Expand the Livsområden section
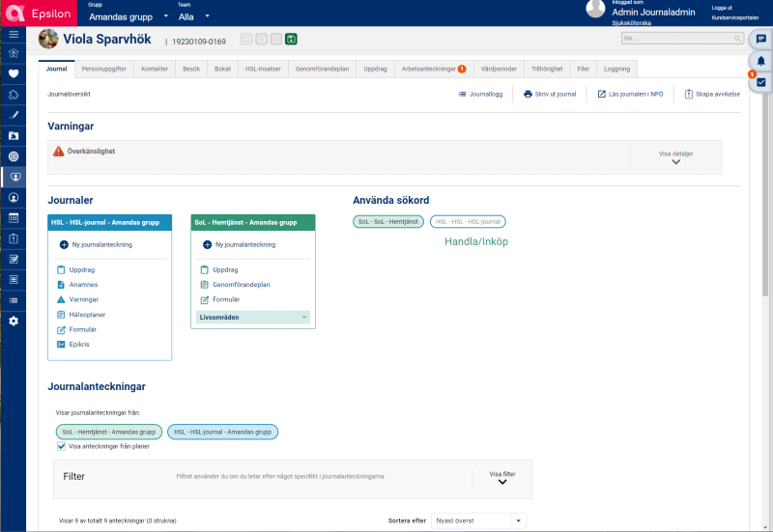This screenshot has width=773, height=532. [x=253, y=318]
